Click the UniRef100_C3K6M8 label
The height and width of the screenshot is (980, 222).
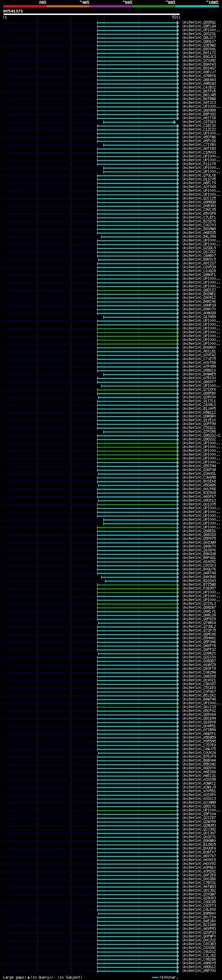[199, 477]
